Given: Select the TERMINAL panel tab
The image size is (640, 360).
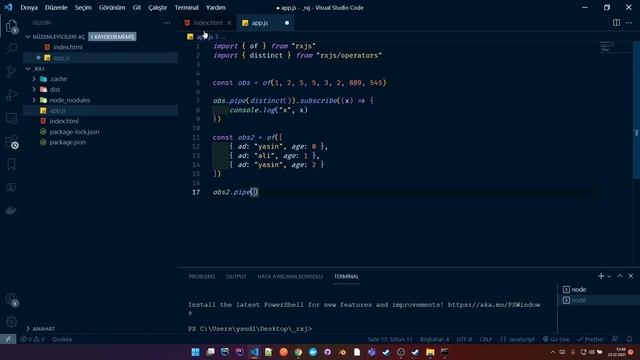Looking at the screenshot, I should (x=346, y=276).
